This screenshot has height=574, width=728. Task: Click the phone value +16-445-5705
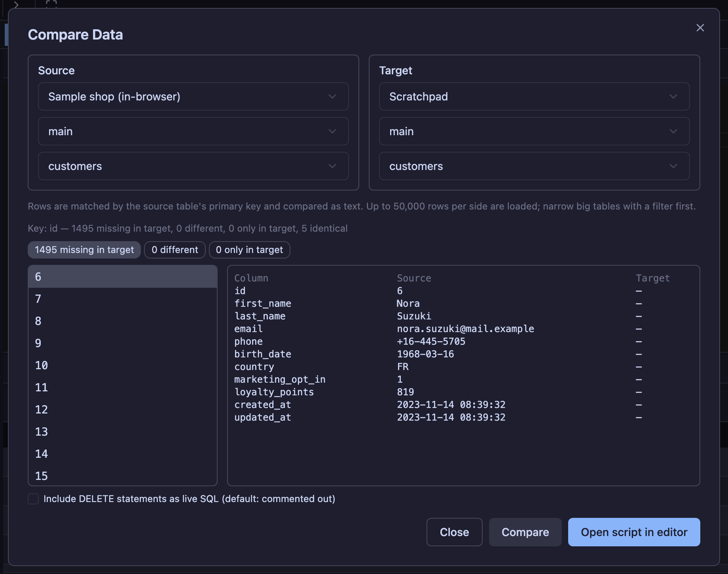pos(431,342)
